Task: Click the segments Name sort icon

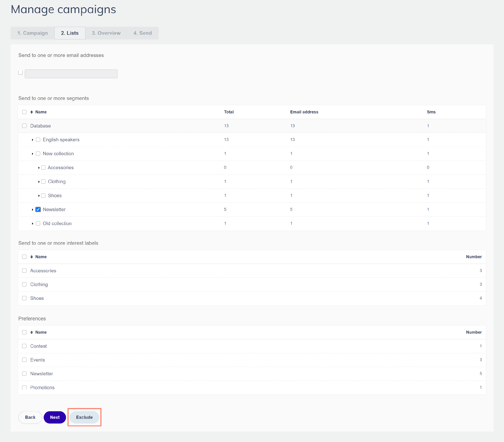Action: pyautogui.click(x=32, y=112)
